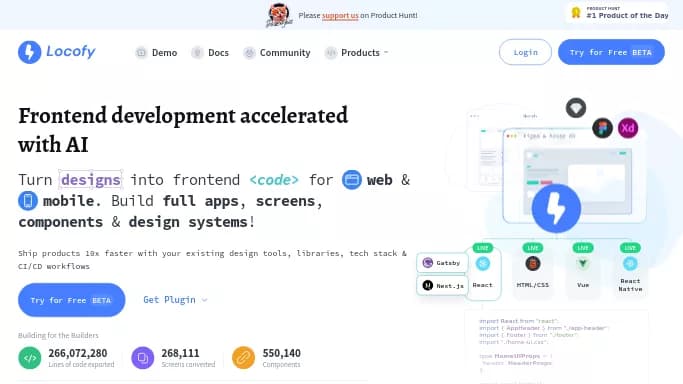Click the header Try for Free BETA button

coord(611,52)
